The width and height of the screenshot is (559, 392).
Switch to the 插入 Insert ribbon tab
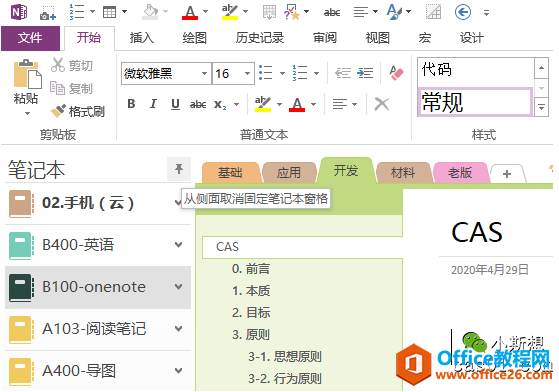[142, 38]
